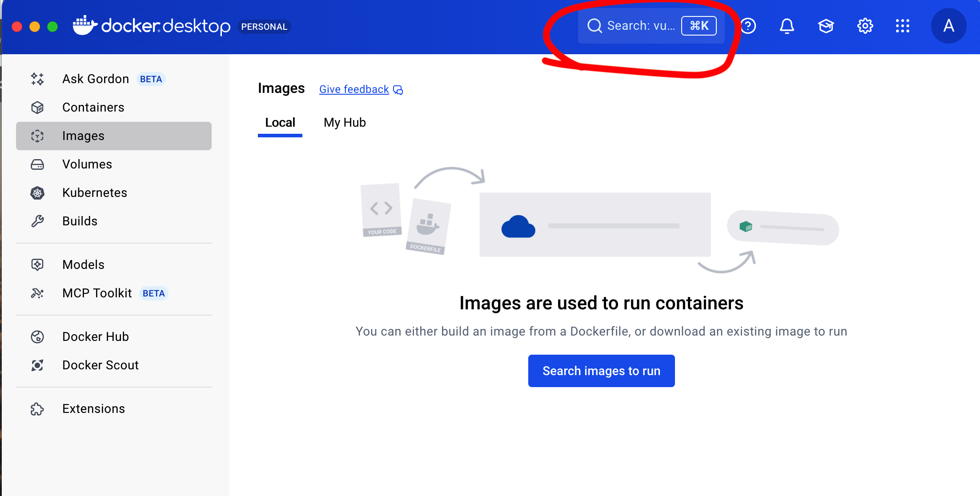Open the Extensions section

[x=93, y=409]
